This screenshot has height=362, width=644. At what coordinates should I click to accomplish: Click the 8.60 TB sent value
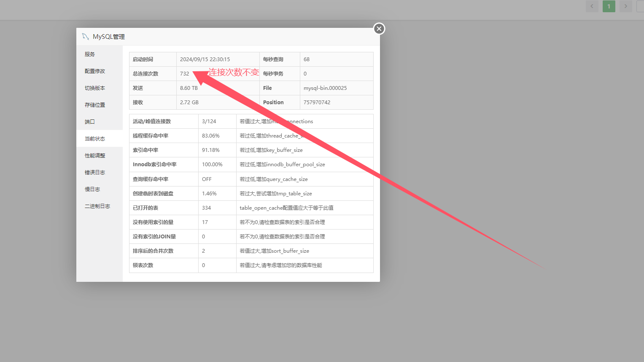[x=189, y=88]
